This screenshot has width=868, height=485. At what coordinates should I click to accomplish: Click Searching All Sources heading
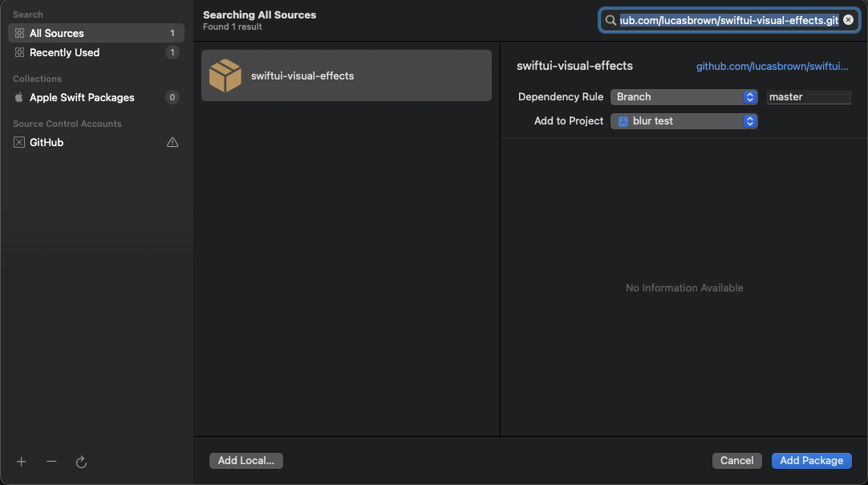(x=260, y=15)
